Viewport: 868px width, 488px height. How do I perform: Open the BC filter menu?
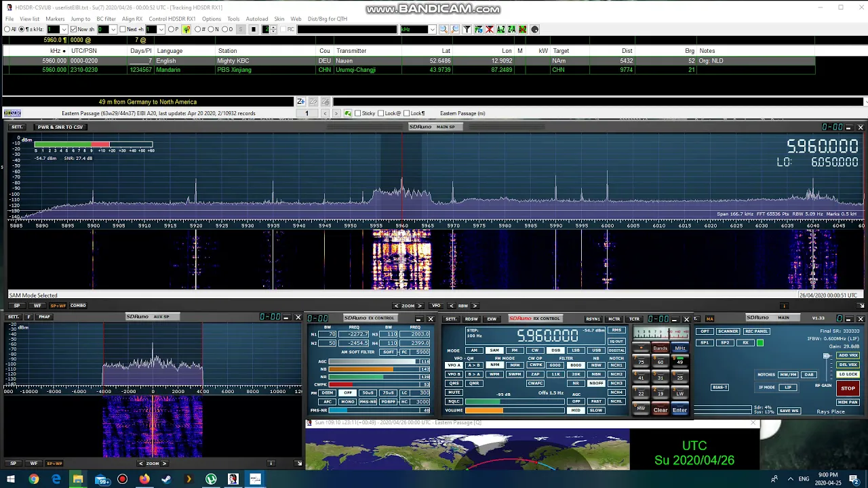click(106, 19)
